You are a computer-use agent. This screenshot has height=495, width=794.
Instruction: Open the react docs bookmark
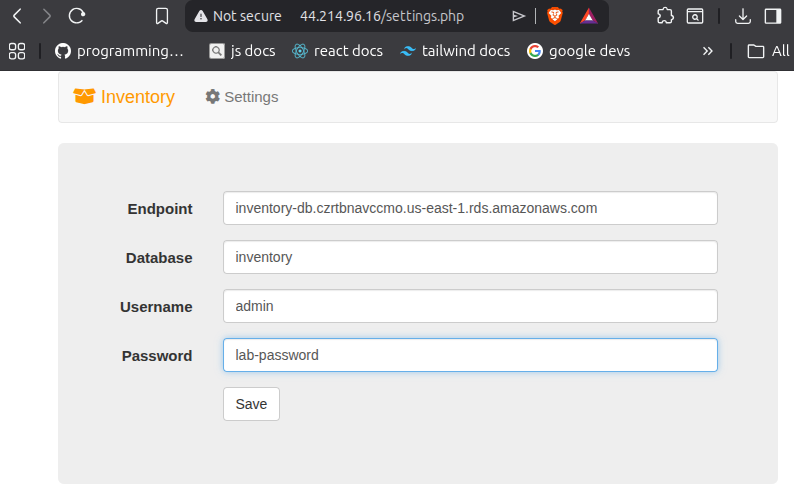pyautogui.click(x=337, y=51)
